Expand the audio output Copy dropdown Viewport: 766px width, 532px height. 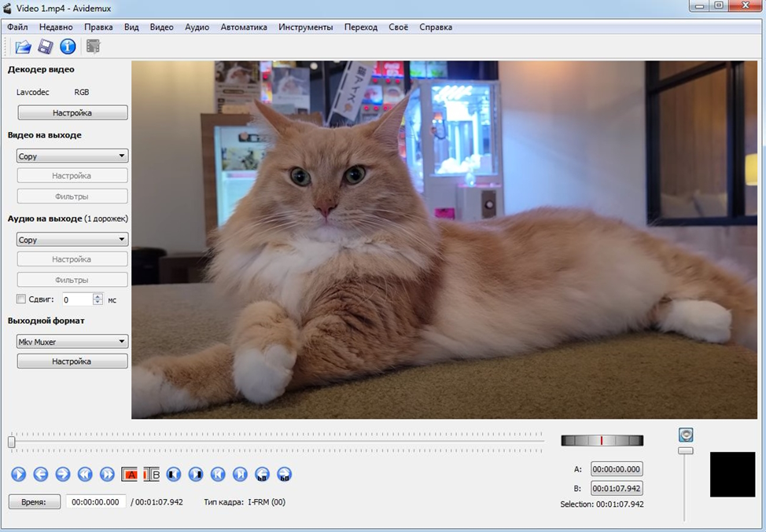pos(72,240)
